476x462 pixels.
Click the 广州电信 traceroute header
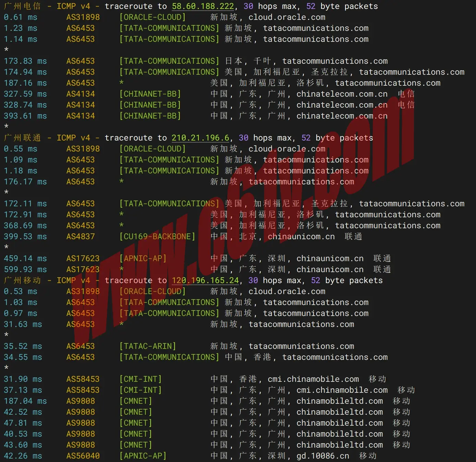[191, 6]
